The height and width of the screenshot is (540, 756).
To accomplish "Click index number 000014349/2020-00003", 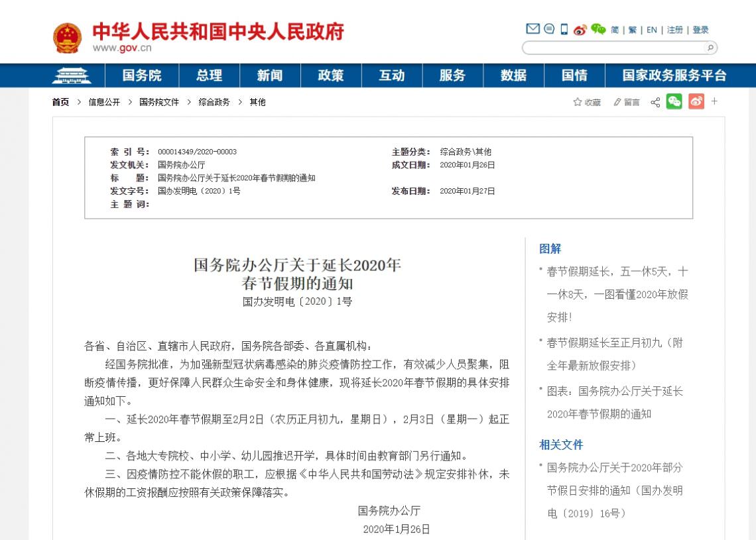I will (197, 152).
